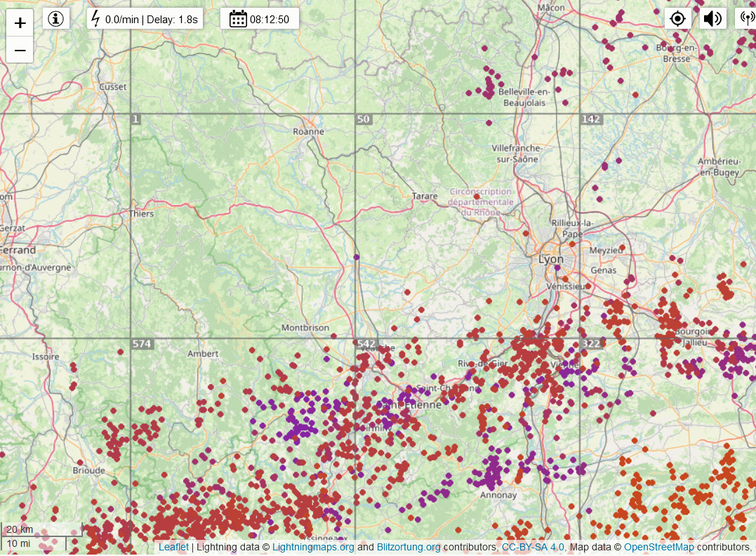This screenshot has width=756, height=556.
Task: Click the Bourg-en-Bresse label
Action: tap(677, 53)
